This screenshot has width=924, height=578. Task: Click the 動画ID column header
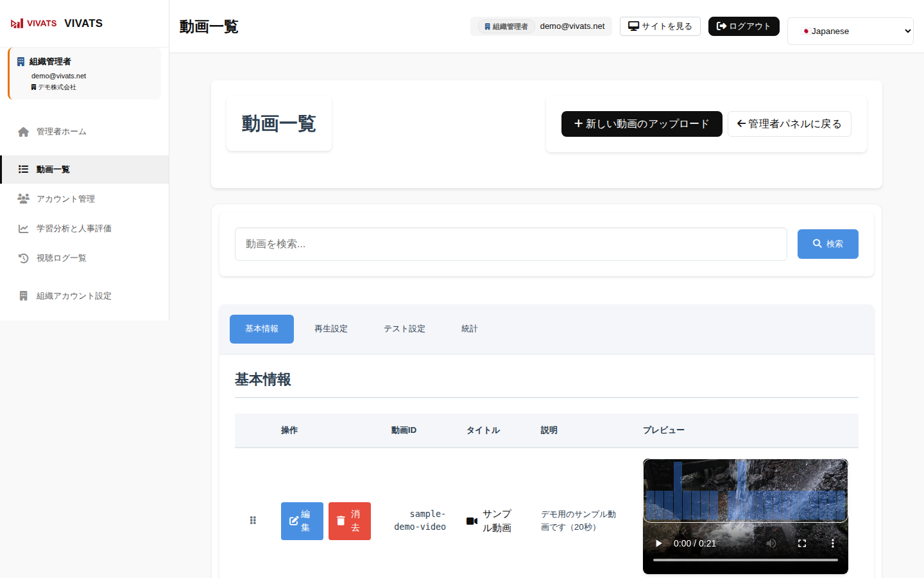404,430
